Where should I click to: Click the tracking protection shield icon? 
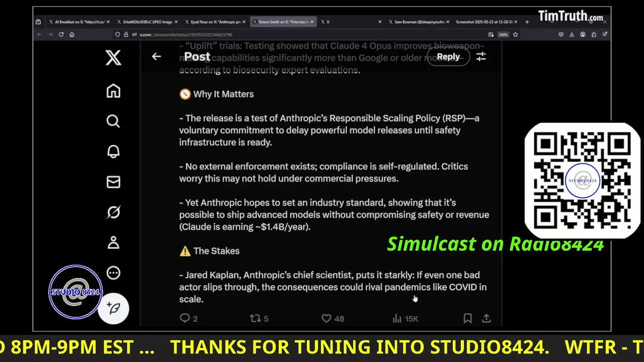point(118,34)
